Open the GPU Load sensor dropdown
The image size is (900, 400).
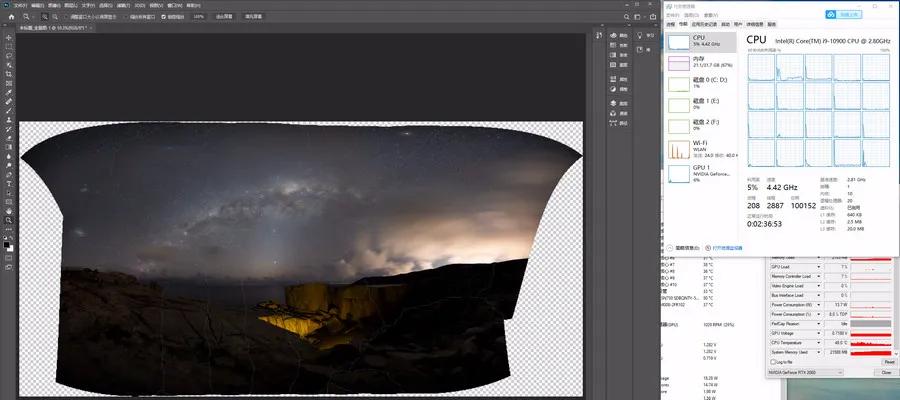tap(818, 268)
